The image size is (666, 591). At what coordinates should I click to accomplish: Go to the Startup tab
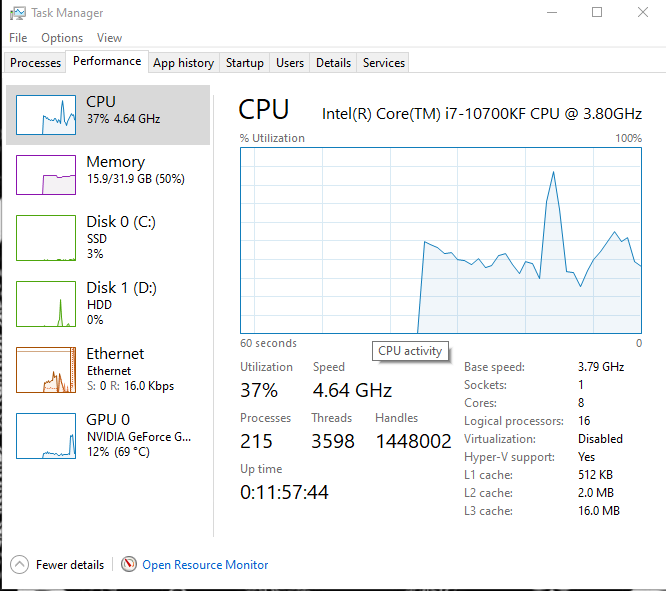245,63
